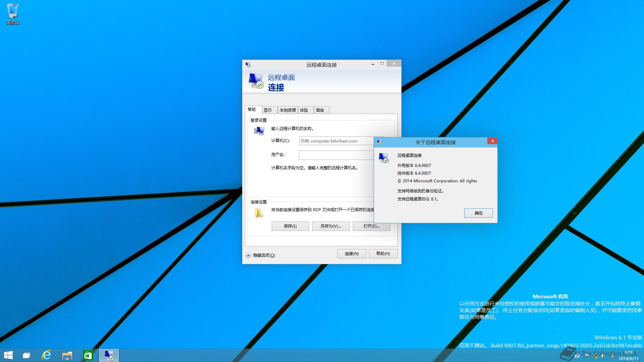Click the 关于远程桌面连接 title bar icon
Viewport: 644px width, 362px height.
point(379,142)
